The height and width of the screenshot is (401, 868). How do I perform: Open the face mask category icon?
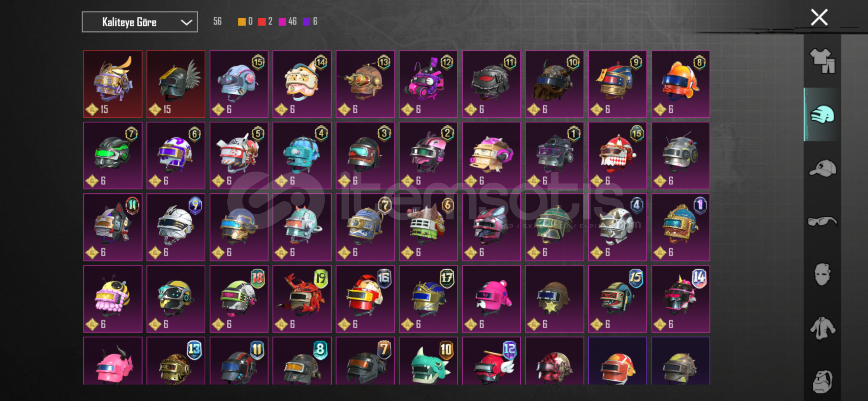point(822,274)
